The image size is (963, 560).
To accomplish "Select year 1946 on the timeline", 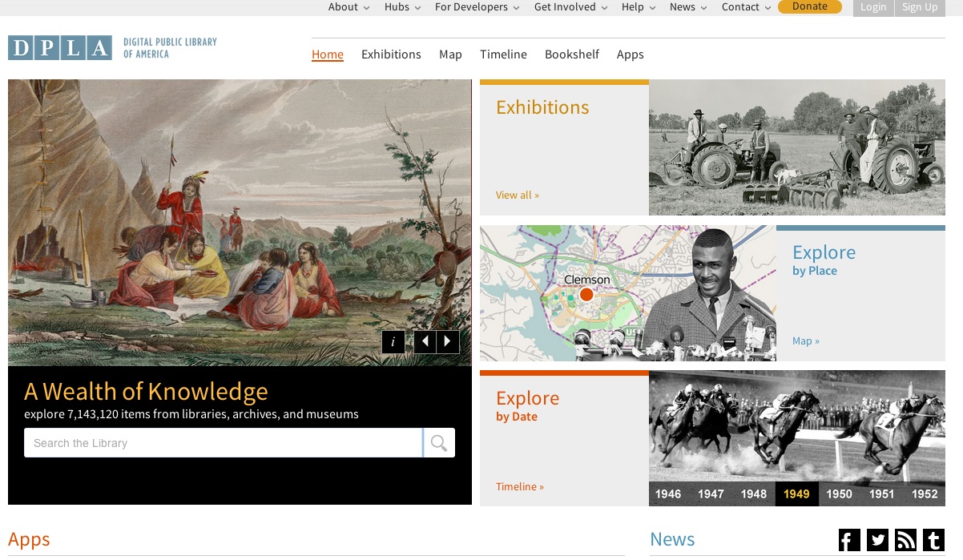I will 668,494.
